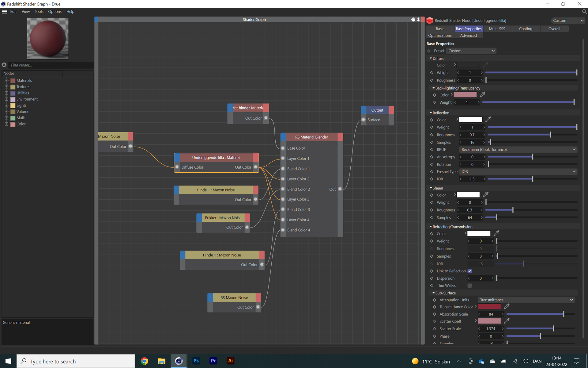The width and height of the screenshot is (588, 368).
Task: Click the Cinema 4D taskbar icon
Action: click(179, 361)
